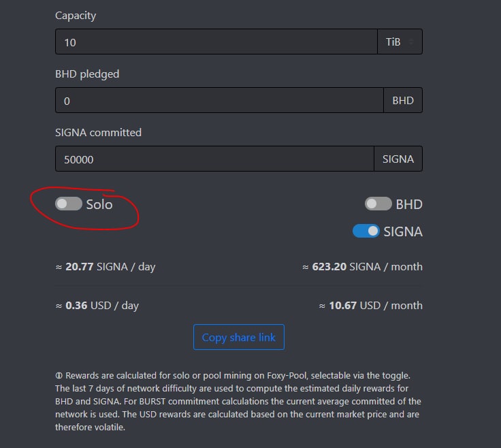Disable the SIGNA rewards toggle
Viewport: 501px width, 448px height.
coord(366,231)
